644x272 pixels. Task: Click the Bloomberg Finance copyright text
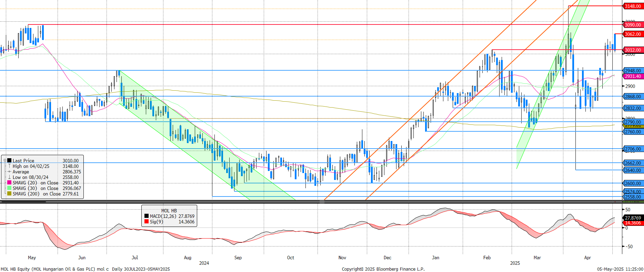[x=383, y=269]
